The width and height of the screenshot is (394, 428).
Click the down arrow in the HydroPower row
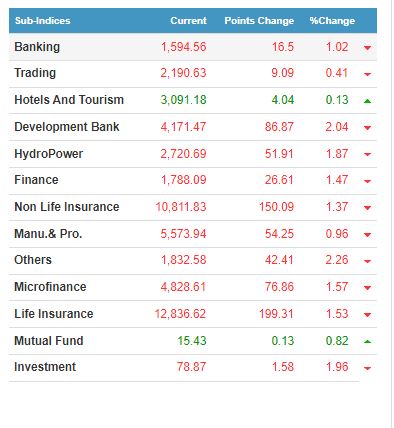coord(367,154)
